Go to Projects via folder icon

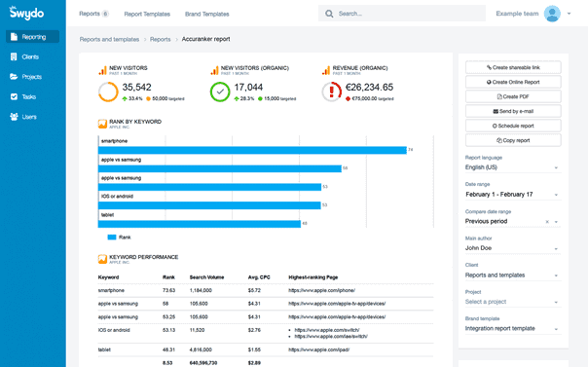(14, 77)
